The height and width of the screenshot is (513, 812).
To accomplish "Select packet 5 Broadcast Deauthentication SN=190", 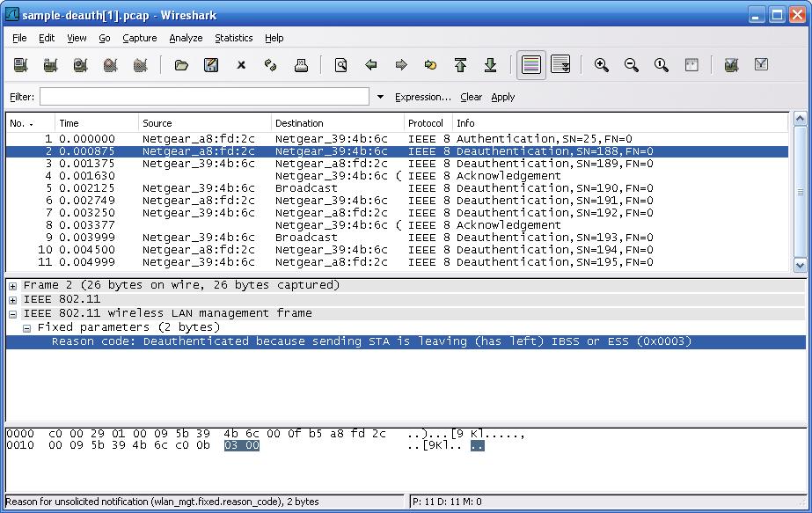I will (397, 188).
